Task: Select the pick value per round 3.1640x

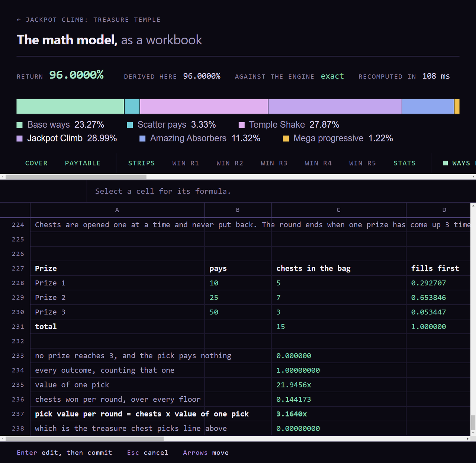Action: 339,414
